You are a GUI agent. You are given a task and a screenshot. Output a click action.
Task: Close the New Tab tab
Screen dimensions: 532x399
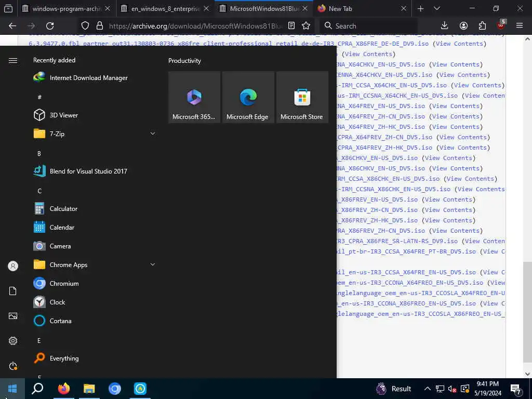403,8
